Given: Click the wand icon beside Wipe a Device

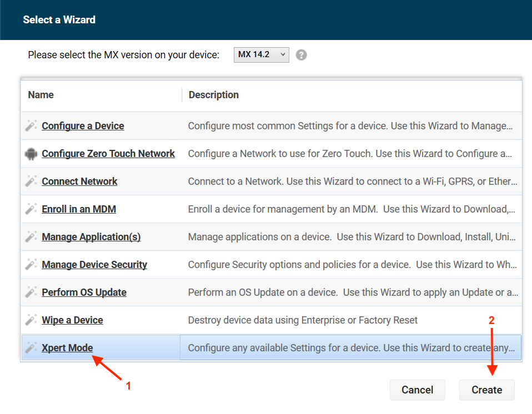Looking at the screenshot, I should point(31,320).
